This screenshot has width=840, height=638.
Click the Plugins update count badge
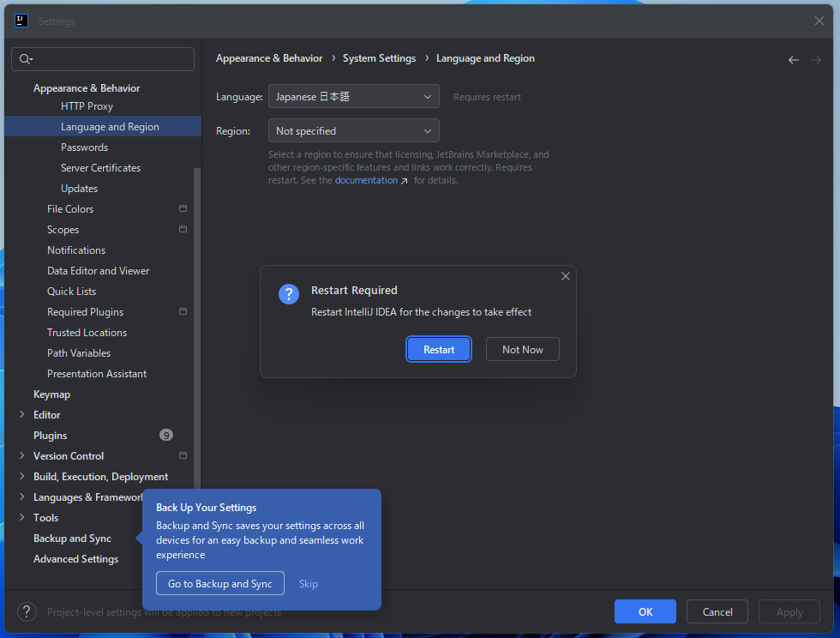[x=166, y=435]
